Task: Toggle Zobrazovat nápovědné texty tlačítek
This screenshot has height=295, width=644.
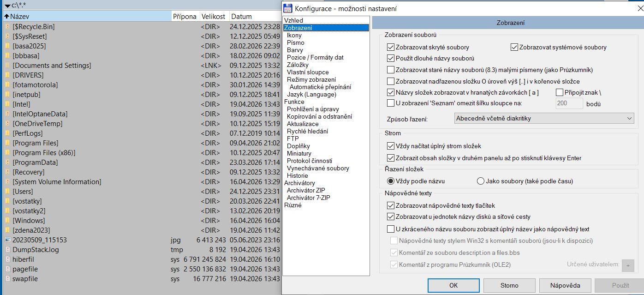Action: point(391,205)
